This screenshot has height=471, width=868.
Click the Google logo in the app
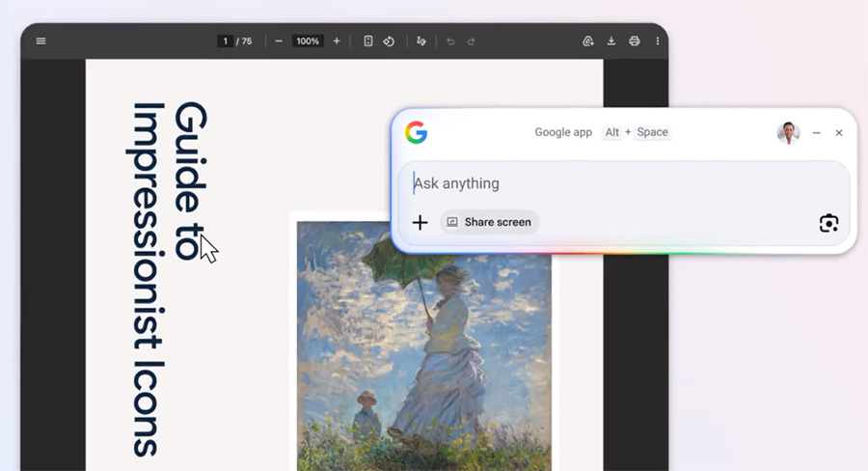tap(417, 133)
